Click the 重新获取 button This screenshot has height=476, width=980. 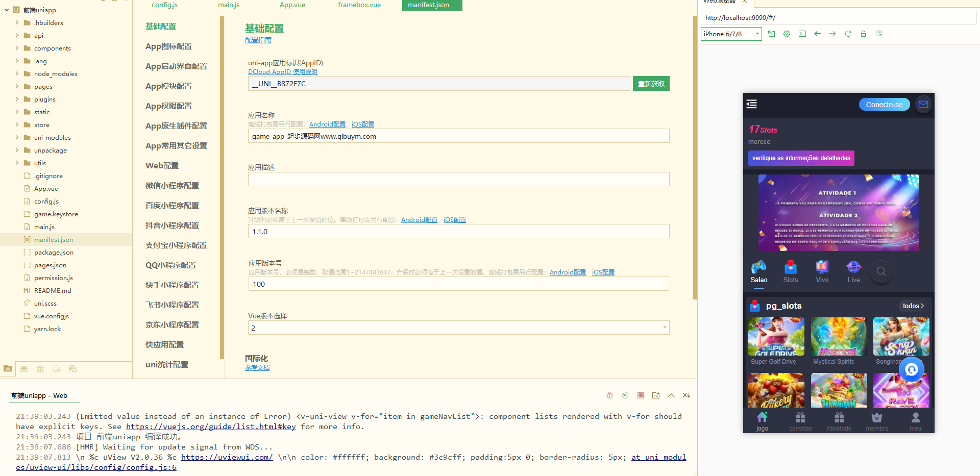coord(651,84)
